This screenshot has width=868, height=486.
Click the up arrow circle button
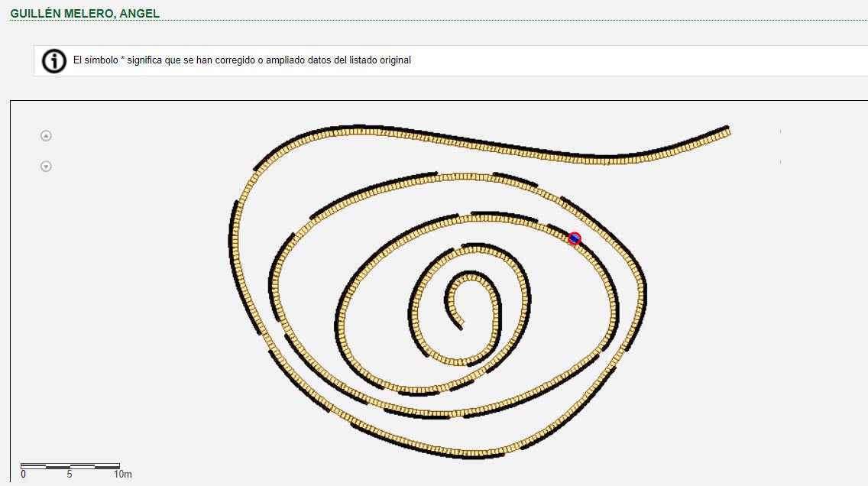[x=46, y=136]
